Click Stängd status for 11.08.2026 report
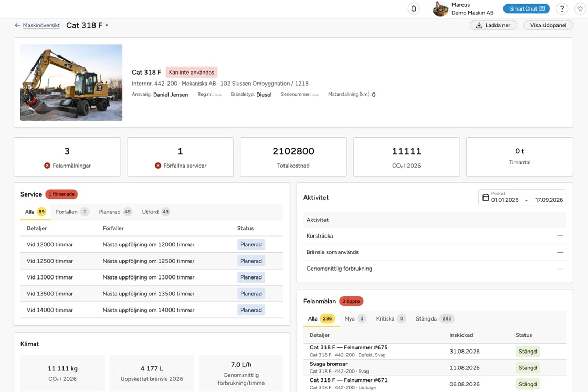 [528, 368]
